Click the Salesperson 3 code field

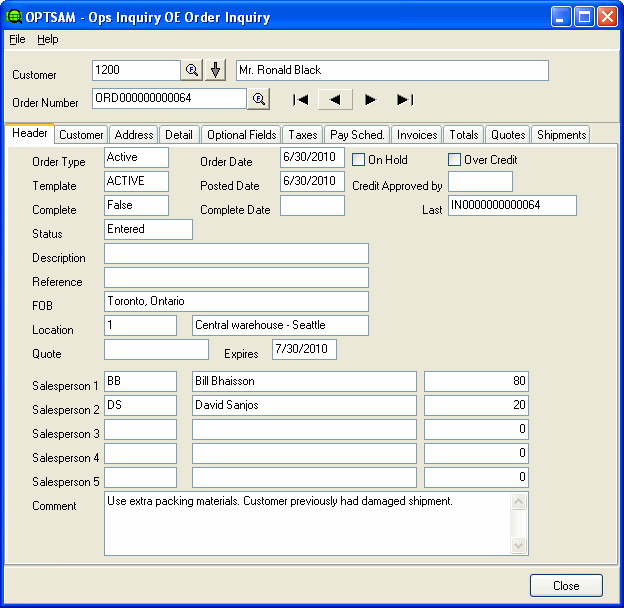(140, 430)
